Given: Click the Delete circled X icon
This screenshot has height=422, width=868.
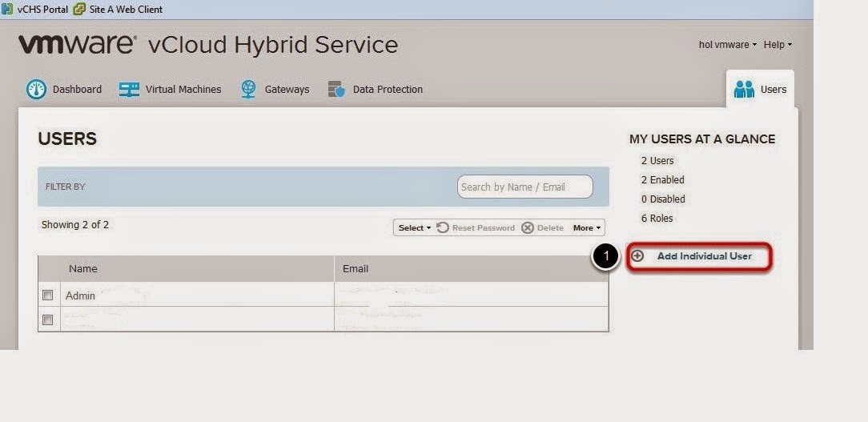Looking at the screenshot, I should tap(528, 227).
